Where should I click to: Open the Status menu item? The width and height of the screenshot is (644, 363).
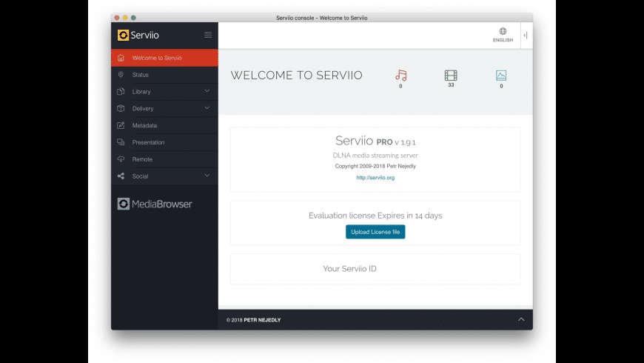(x=164, y=75)
